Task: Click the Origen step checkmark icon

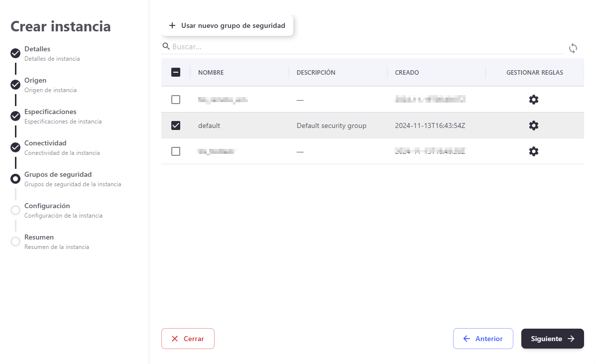Action: pos(15,85)
